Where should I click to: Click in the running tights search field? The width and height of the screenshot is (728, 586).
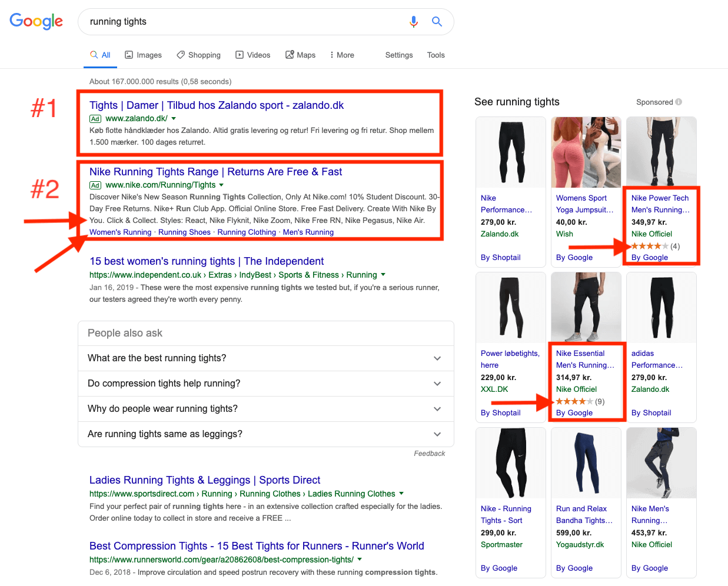point(241,22)
